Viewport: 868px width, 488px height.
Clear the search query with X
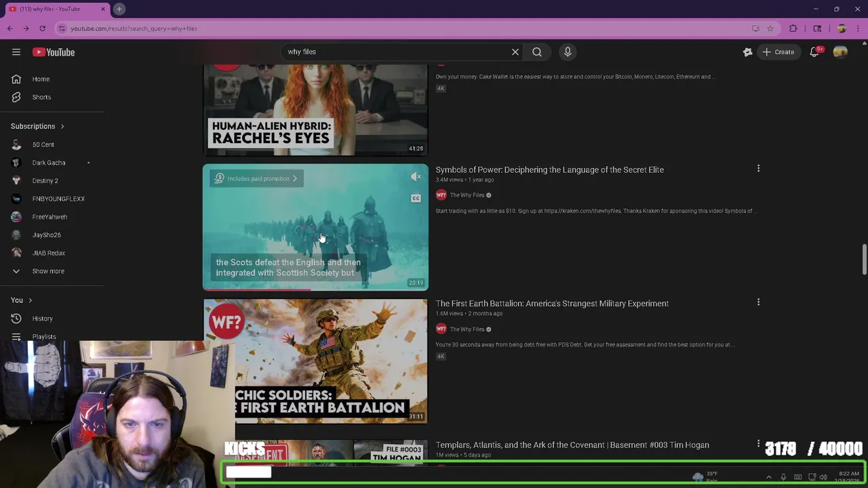coord(515,52)
